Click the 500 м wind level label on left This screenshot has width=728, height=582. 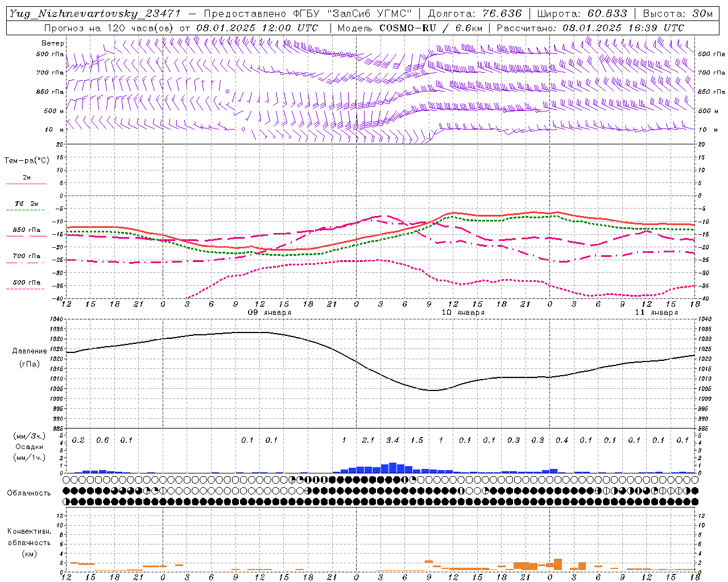tap(54, 111)
